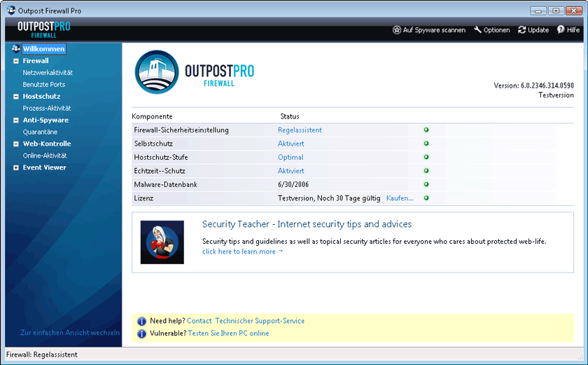Maximize the Outpost Firewall Pro window
The width and height of the screenshot is (588, 365).
tap(556, 11)
